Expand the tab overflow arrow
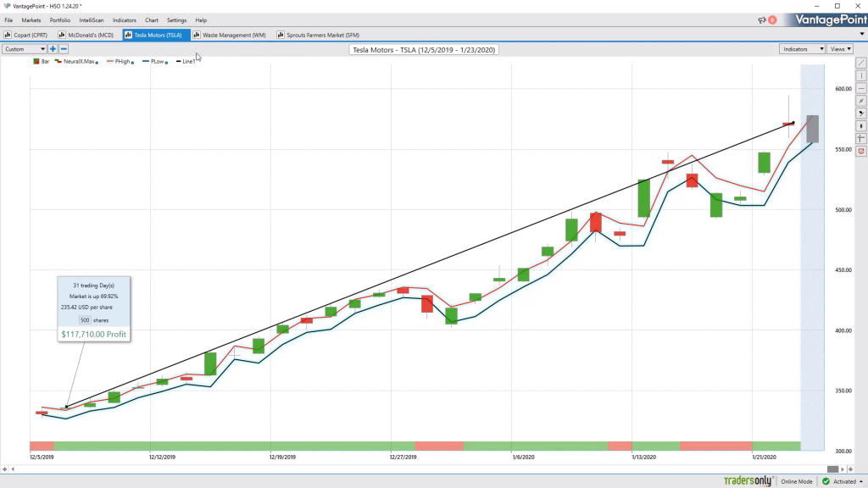 (x=862, y=34)
